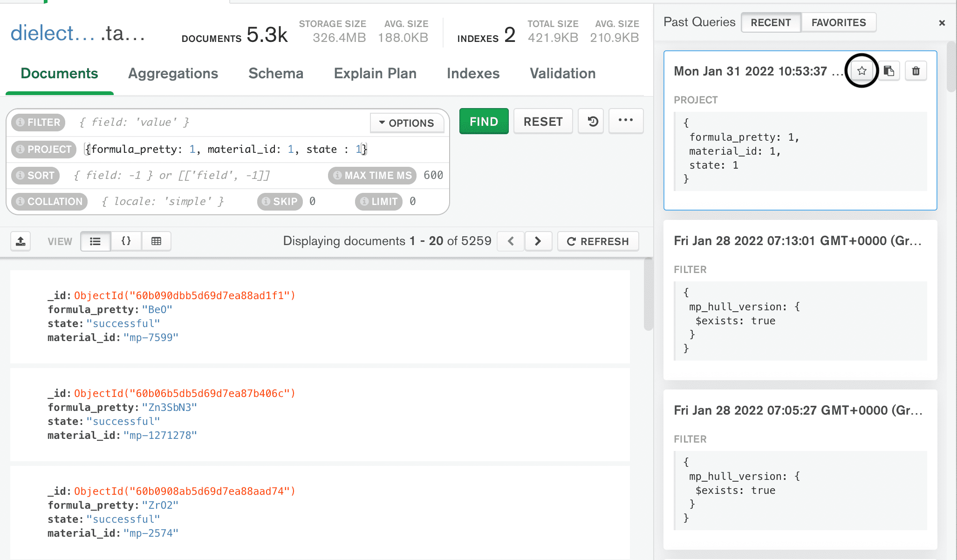
Task: Run the query with Find button
Action: click(483, 121)
